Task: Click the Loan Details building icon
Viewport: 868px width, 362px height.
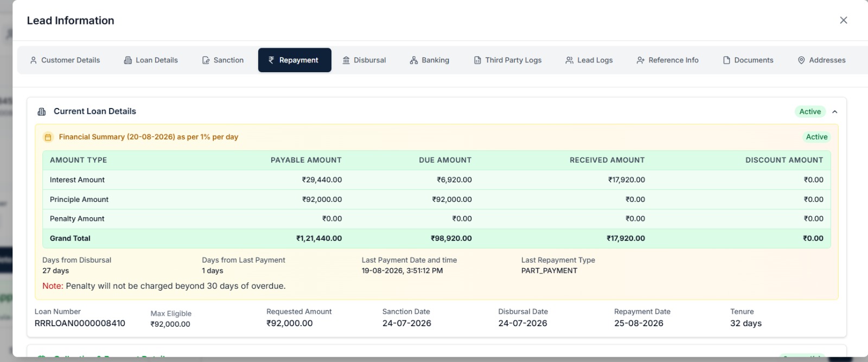Action: (128, 60)
